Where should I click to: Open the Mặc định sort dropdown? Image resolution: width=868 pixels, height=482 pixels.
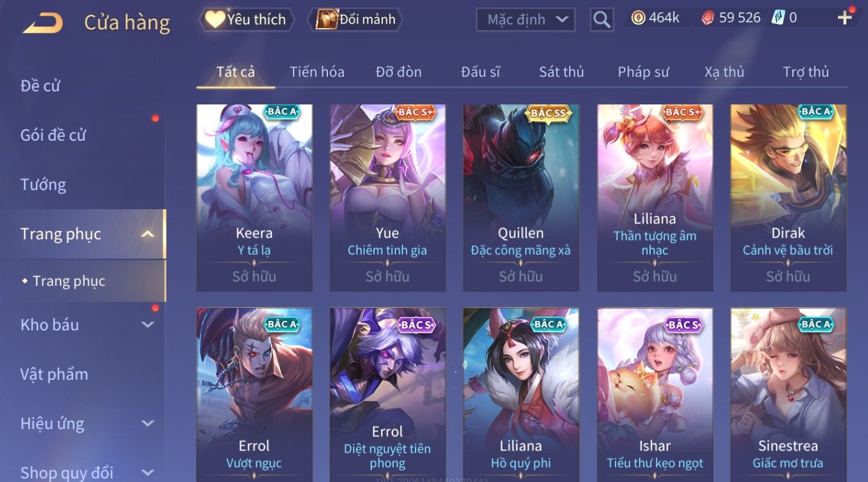coord(526,20)
